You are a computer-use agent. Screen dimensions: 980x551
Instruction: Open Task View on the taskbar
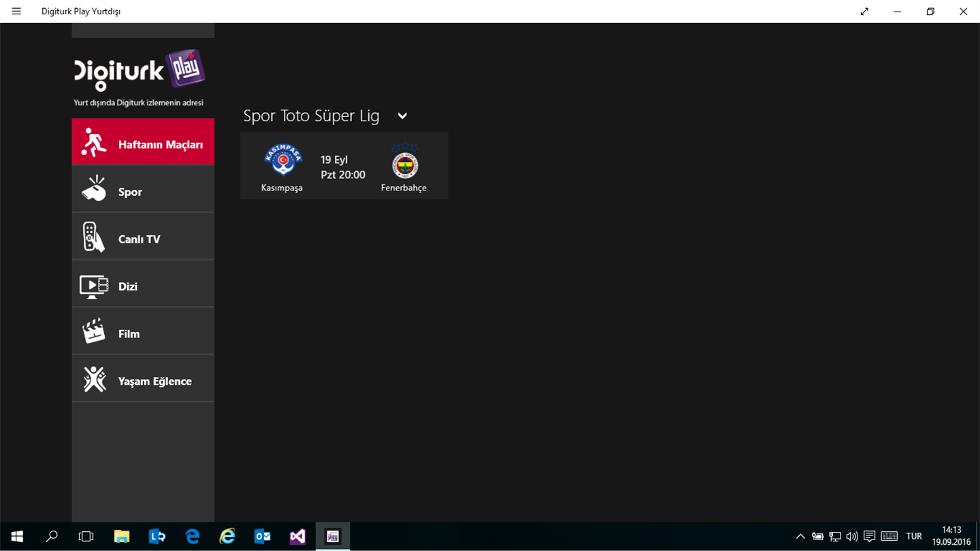tap(86, 537)
